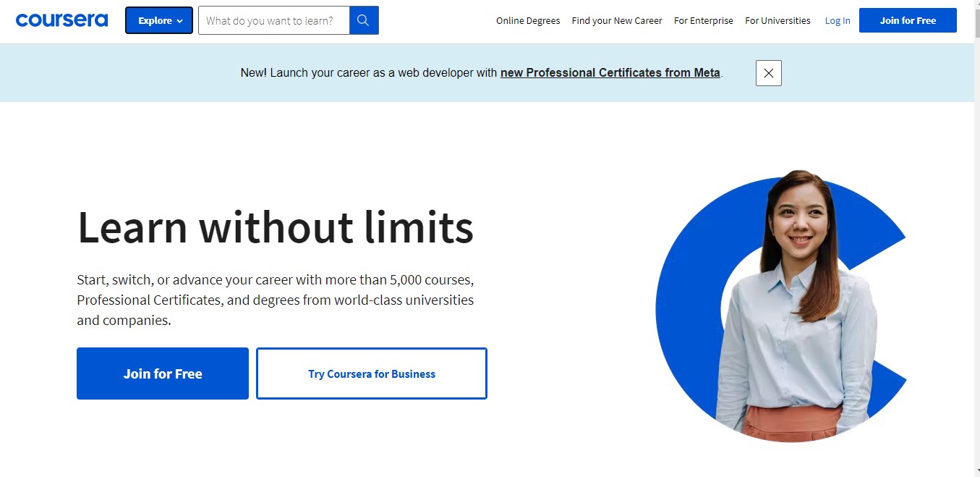Viewport: 980px width, 477px height.
Task: Click the Coursera logo in the header
Action: (x=61, y=20)
